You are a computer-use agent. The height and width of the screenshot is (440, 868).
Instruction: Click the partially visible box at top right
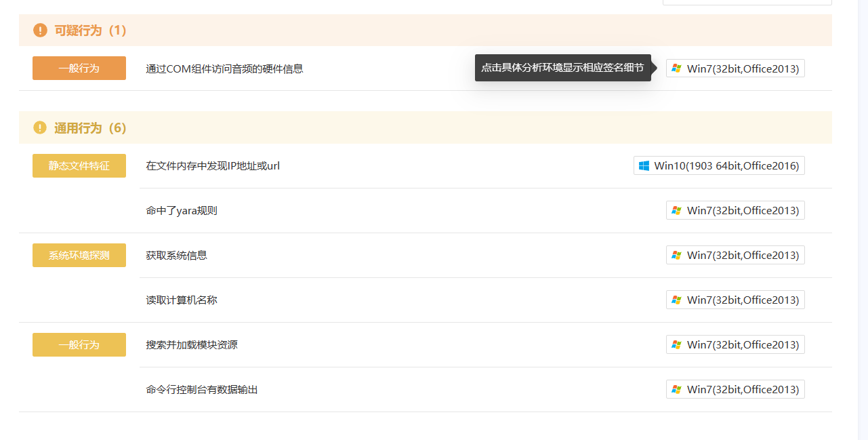[747, 3]
